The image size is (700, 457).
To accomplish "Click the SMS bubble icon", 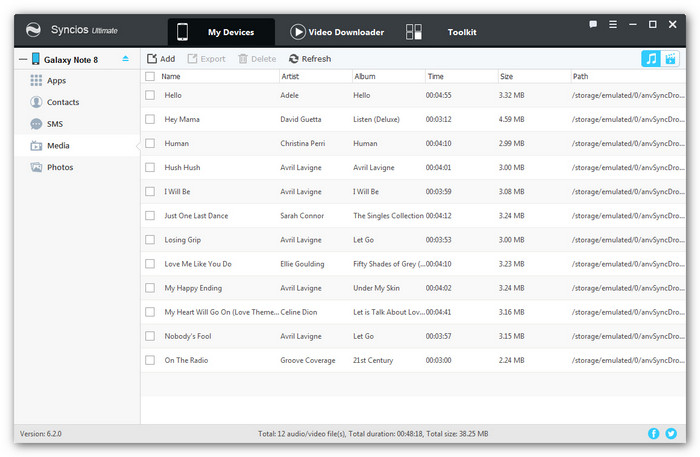I will tap(36, 124).
